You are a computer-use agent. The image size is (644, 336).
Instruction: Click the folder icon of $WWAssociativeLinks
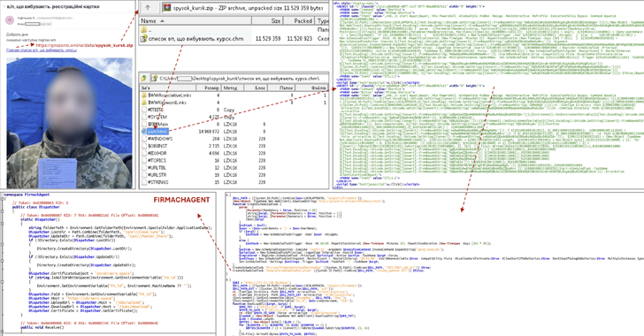(144, 95)
